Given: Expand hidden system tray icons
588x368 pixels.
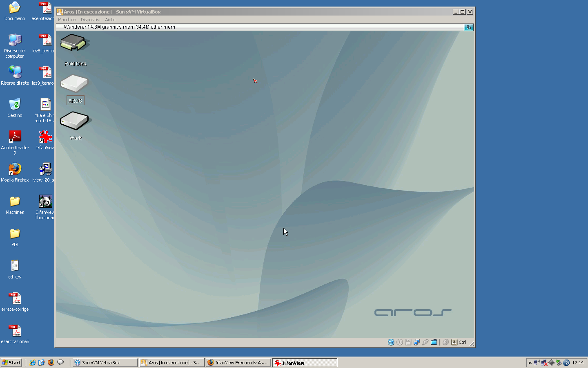Looking at the screenshot, I should pos(530,363).
